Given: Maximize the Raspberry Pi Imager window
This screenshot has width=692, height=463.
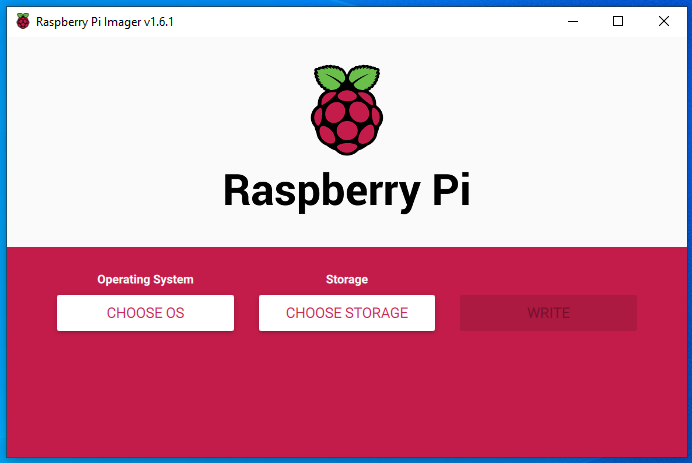Looking at the screenshot, I should pos(618,21).
